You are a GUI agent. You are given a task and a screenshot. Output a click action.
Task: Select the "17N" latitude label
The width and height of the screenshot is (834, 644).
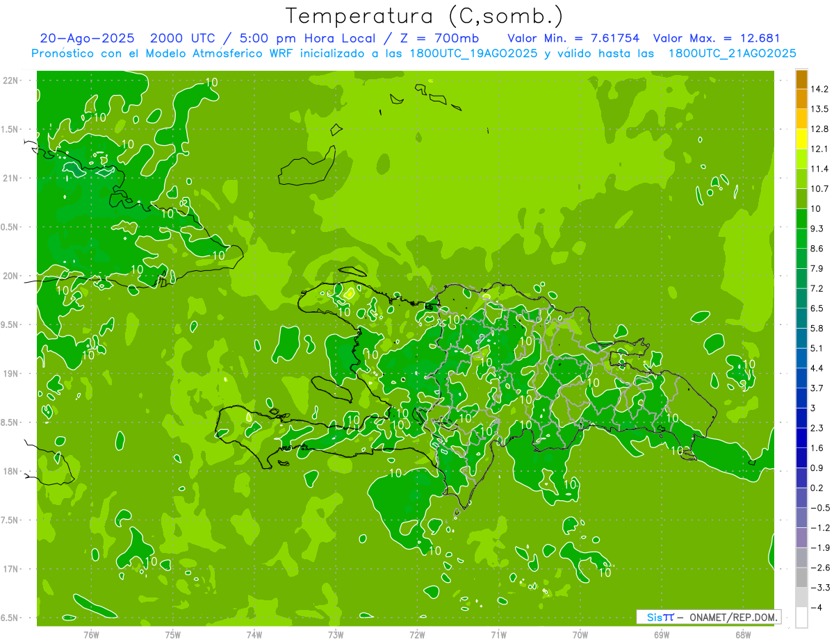click(x=12, y=569)
